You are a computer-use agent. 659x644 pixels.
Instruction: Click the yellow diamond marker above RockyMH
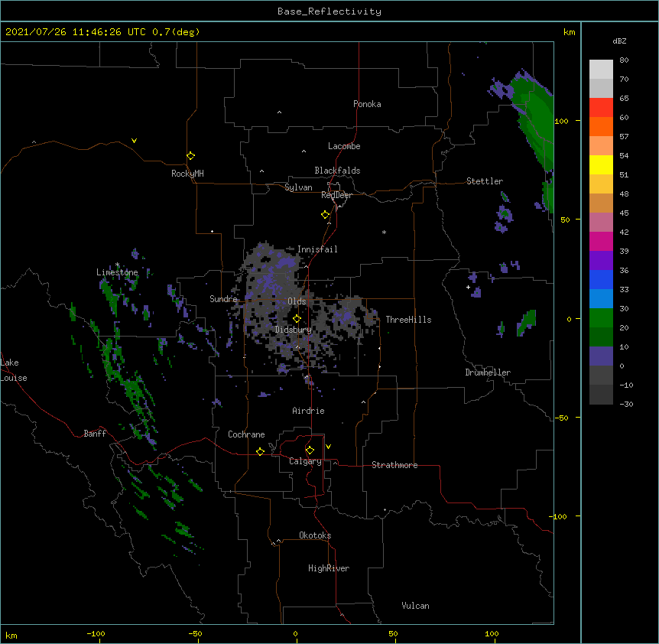point(190,156)
